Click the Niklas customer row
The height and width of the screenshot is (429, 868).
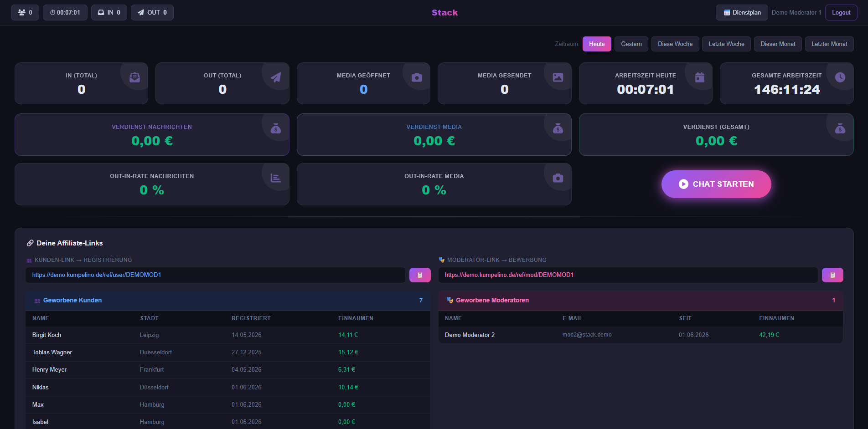coord(228,388)
